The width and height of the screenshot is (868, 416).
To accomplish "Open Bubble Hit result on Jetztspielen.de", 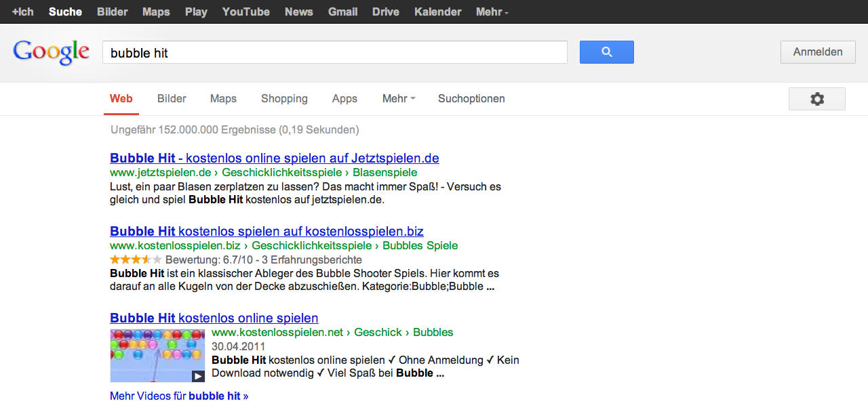I will [274, 158].
